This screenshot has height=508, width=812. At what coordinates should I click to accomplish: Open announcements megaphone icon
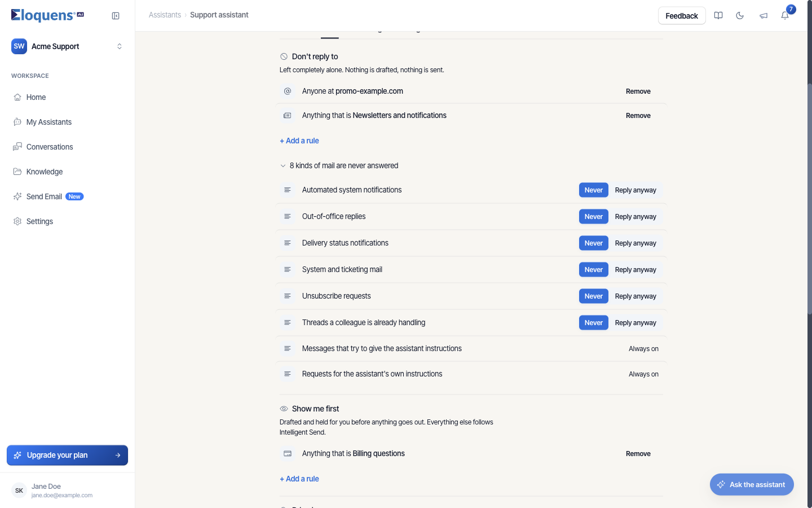pyautogui.click(x=764, y=16)
